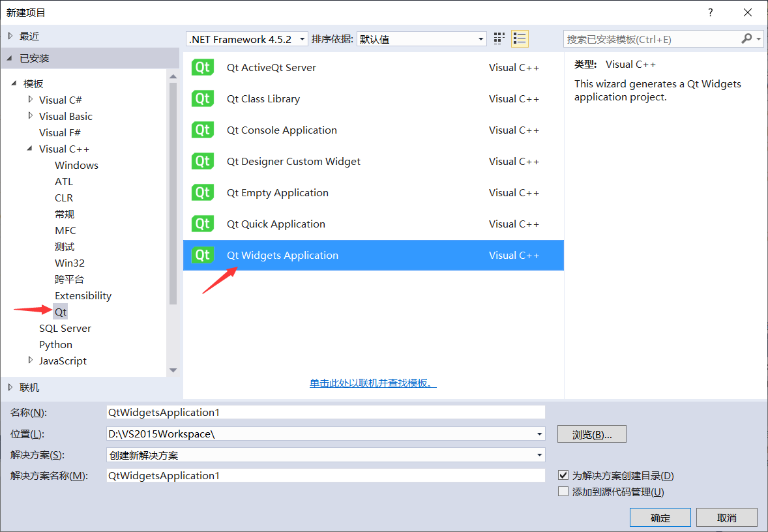
Task: Click tree scrollbar down arrow
Action: point(173,370)
